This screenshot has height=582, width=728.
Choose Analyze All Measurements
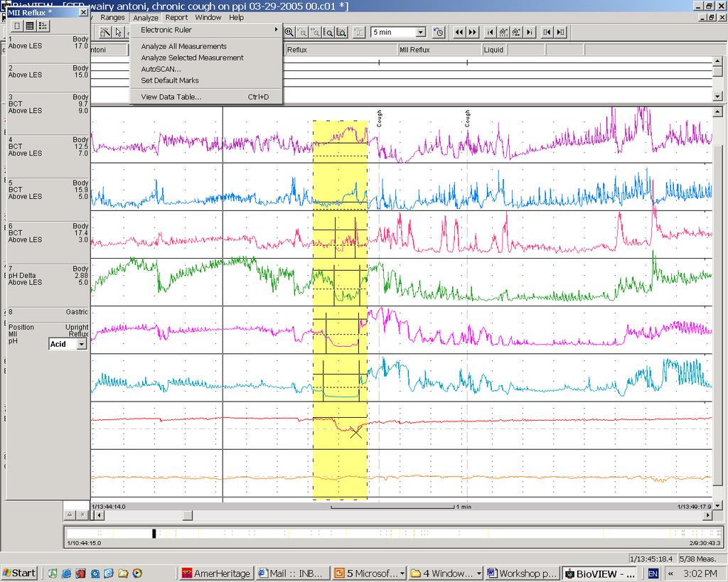[205, 46]
